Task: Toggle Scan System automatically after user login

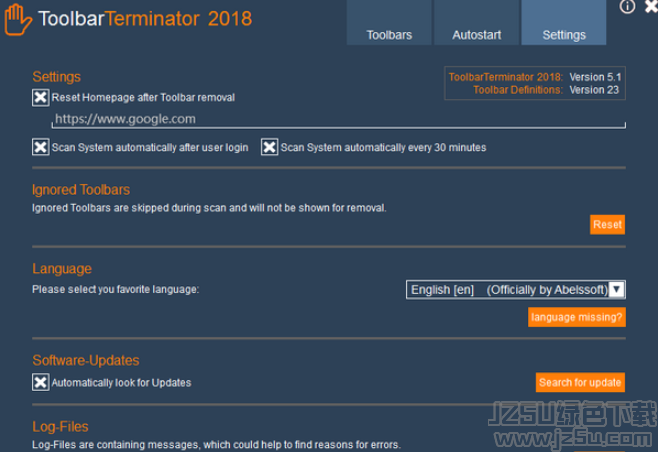Action: [41, 147]
